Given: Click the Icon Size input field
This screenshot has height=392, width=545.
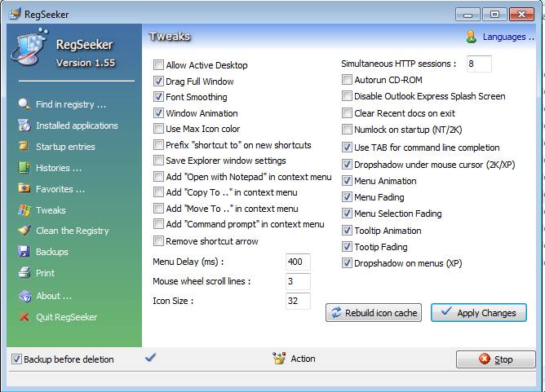Looking at the screenshot, I should click(298, 301).
